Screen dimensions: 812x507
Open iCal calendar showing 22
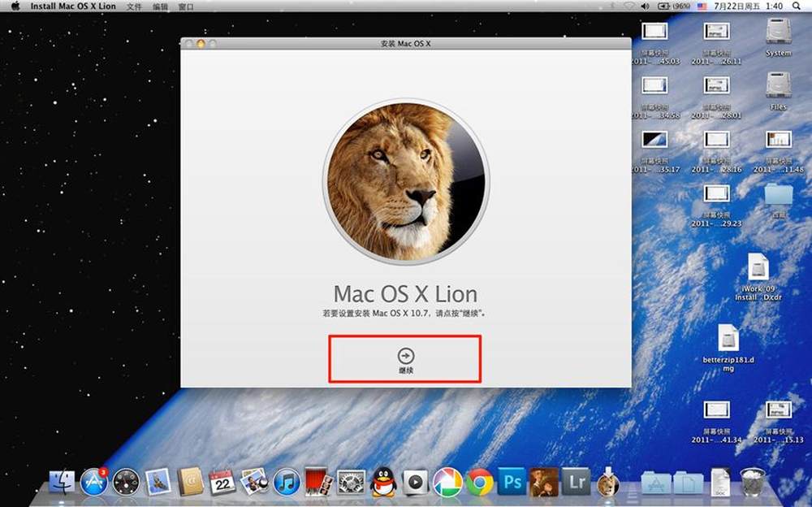click(222, 482)
